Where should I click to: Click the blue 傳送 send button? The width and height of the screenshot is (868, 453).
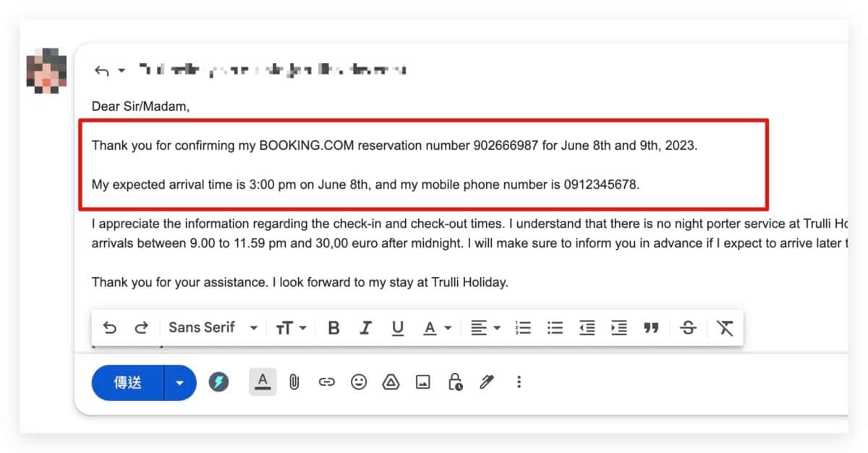pos(128,382)
